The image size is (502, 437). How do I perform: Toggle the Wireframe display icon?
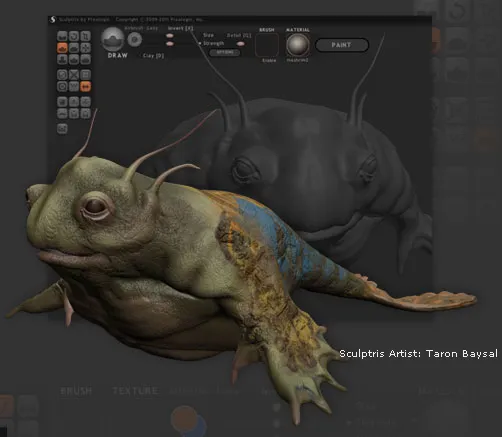coord(74,87)
